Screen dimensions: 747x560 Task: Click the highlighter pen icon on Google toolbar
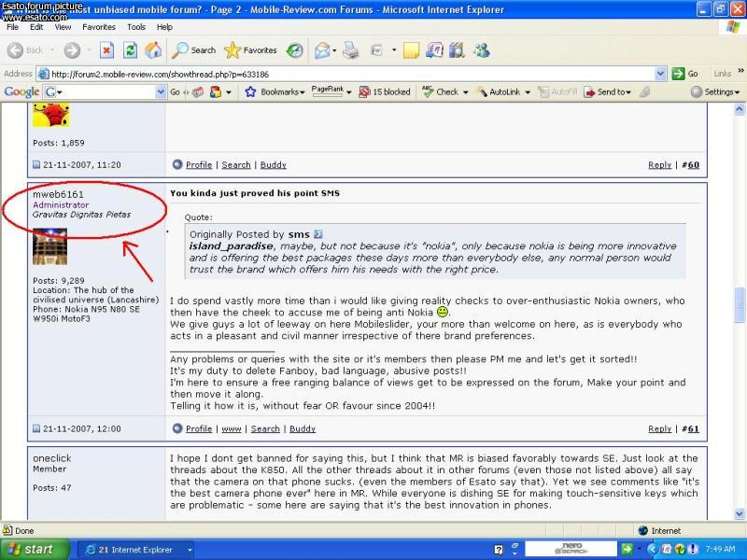[644, 91]
